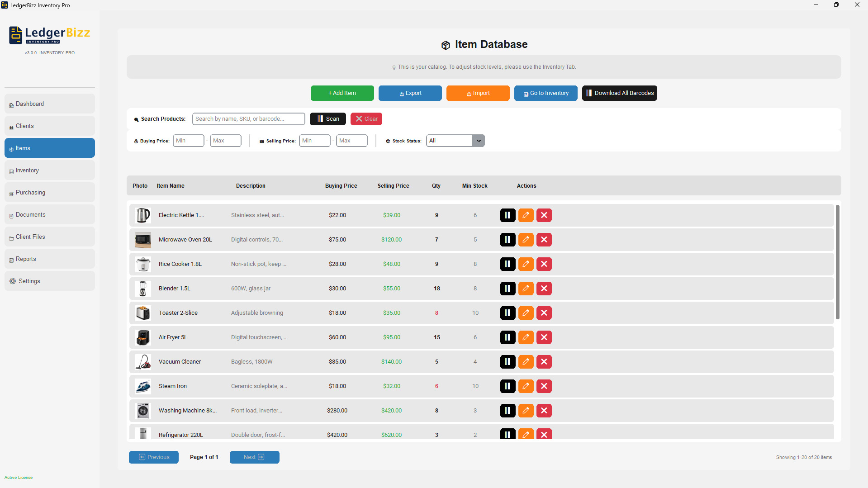This screenshot has height=488, width=868.
Task: Download All Barcodes
Action: [x=619, y=93]
